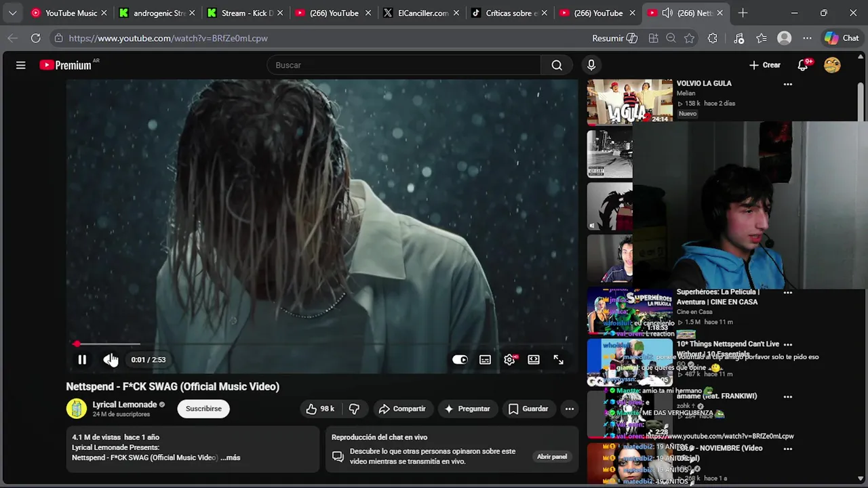Image resolution: width=868 pixels, height=488 pixels.
Task: Open the browser extensions puzzle icon
Action: pos(713,39)
